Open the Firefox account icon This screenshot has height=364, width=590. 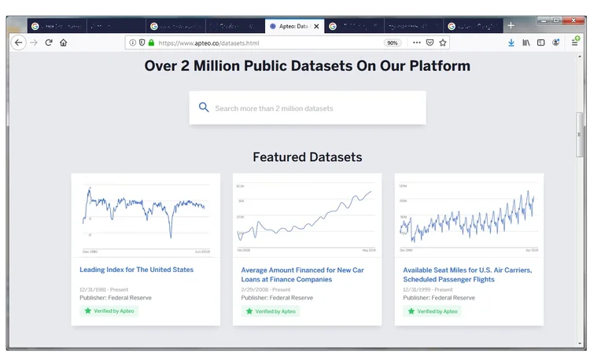point(555,42)
